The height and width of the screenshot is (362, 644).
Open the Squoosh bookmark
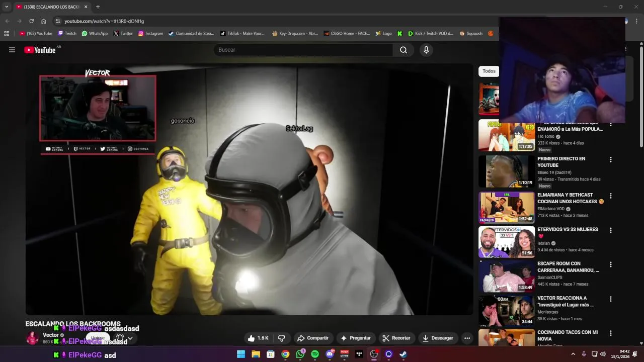471,34
